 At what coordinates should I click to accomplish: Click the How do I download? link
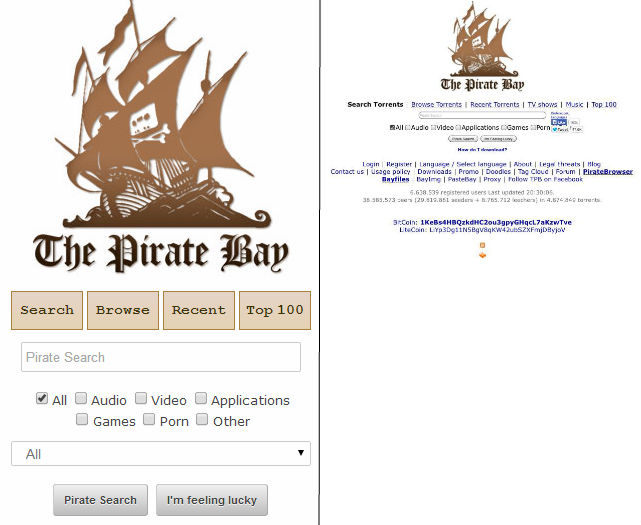(x=482, y=150)
